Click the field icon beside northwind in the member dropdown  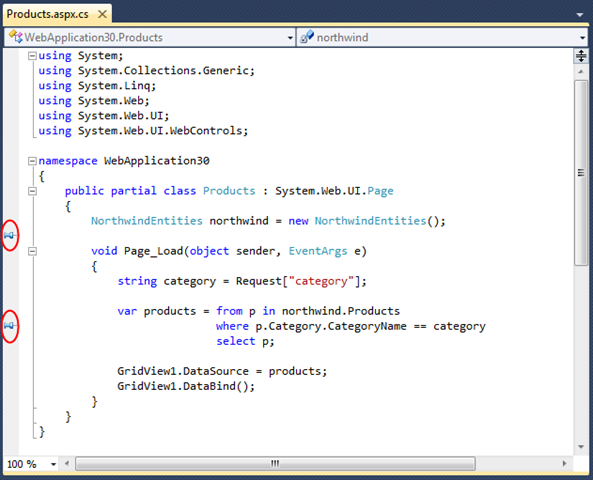[307, 37]
